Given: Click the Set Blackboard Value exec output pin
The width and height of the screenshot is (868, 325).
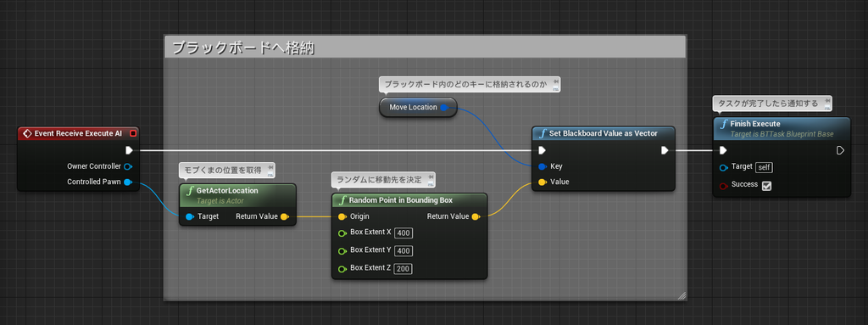Looking at the screenshot, I should 665,150.
